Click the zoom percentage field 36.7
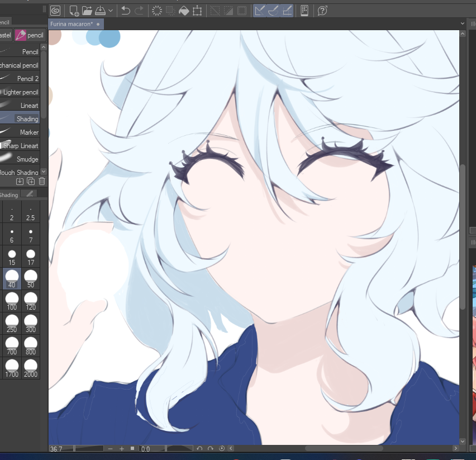The image size is (476, 460). click(61, 449)
